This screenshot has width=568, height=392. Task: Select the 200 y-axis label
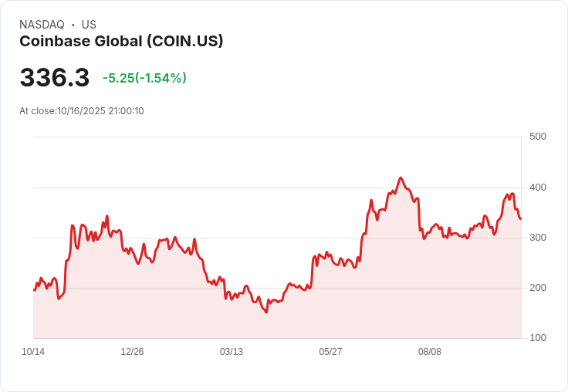[538, 288]
